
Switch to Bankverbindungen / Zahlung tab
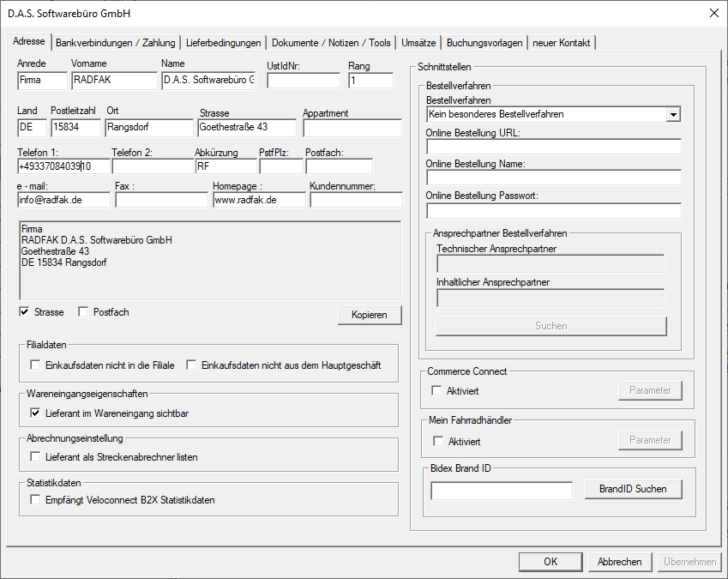116,43
